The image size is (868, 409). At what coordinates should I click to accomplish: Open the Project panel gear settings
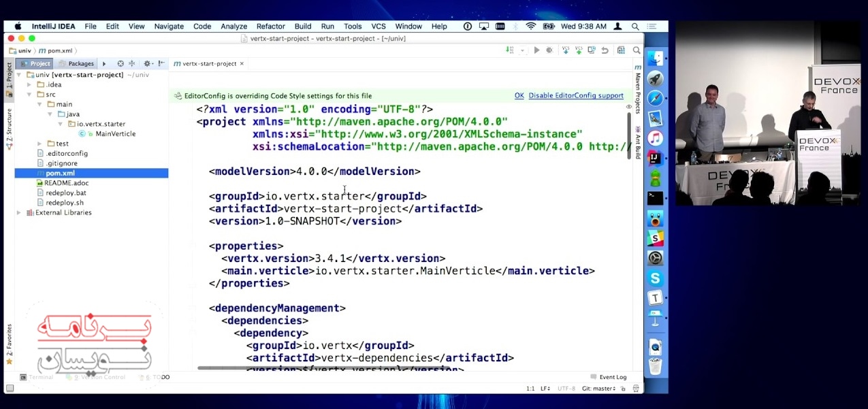147,63
